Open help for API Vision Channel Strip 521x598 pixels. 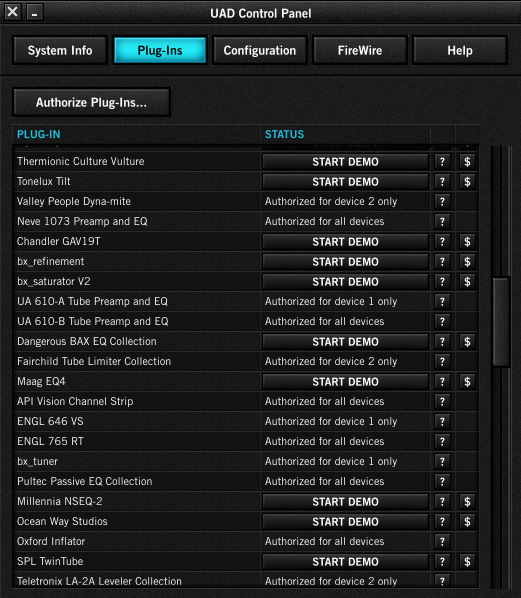442,402
